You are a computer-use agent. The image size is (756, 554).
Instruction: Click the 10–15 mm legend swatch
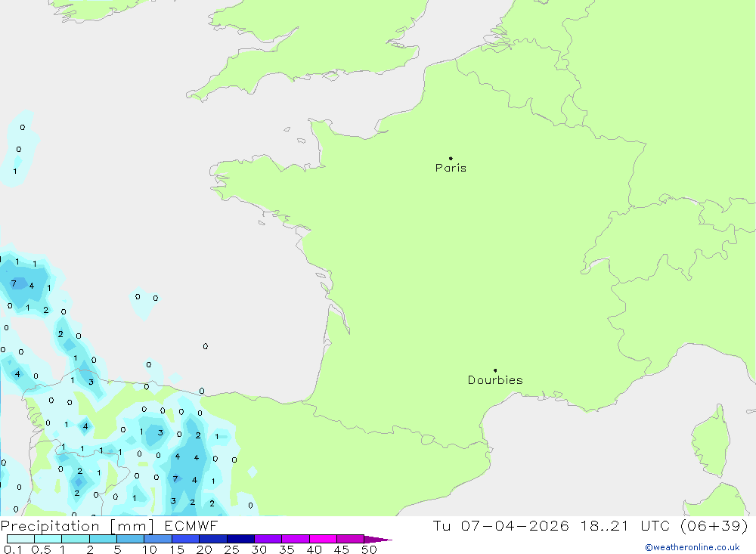click(158, 539)
